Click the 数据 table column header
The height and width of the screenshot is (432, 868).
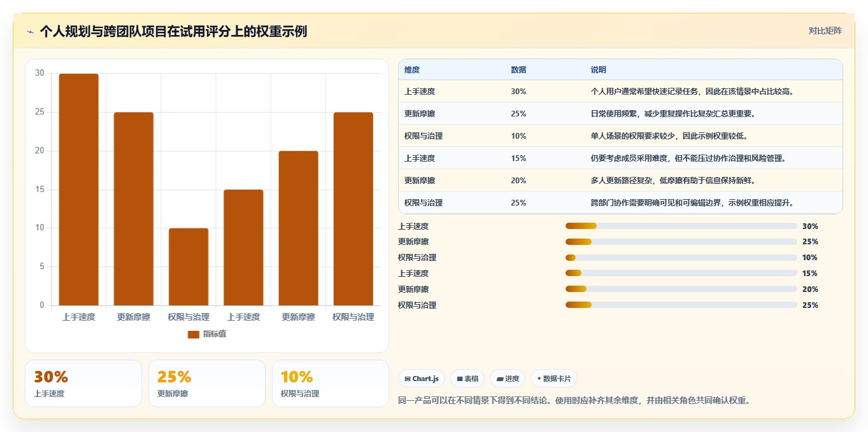518,70
